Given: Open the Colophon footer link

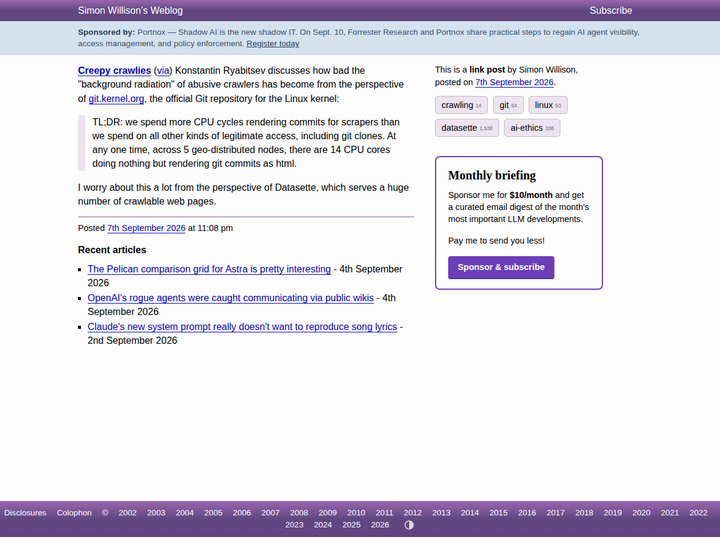Looking at the screenshot, I should [74, 513].
